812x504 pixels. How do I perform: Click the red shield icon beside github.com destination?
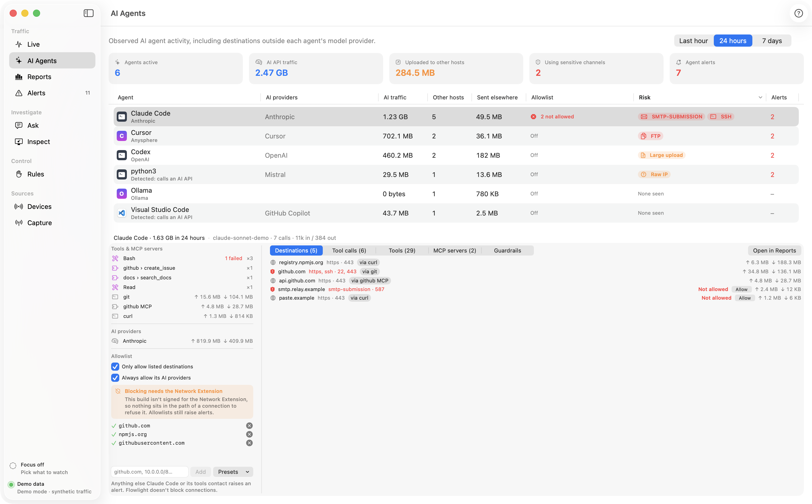point(273,272)
